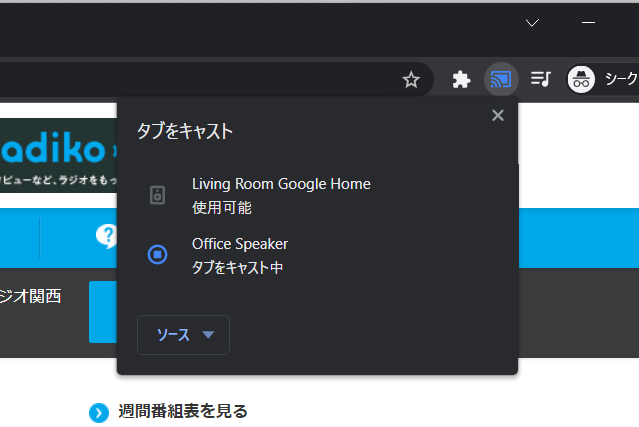This screenshot has height=427, width=639.
Task: Click the 使用可能 status text
Action: click(x=222, y=208)
